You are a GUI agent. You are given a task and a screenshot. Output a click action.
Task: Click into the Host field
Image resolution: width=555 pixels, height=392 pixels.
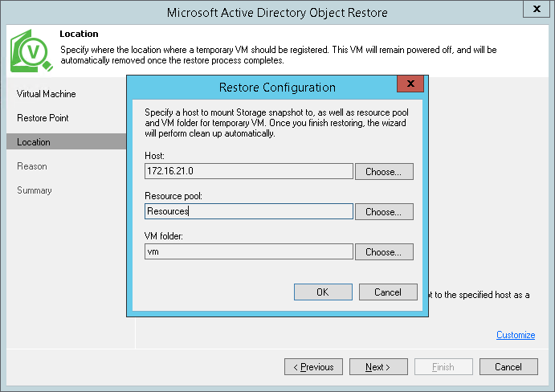[x=249, y=171]
